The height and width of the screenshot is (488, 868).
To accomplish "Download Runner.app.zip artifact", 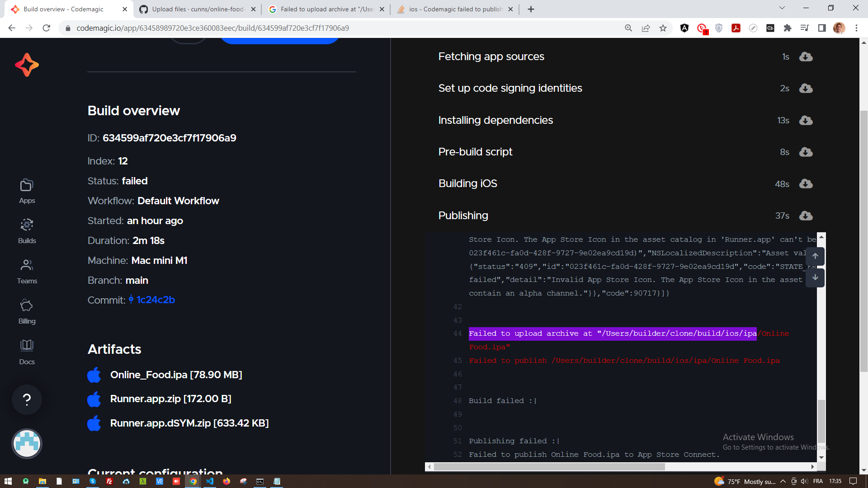I will (x=170, y=399).
